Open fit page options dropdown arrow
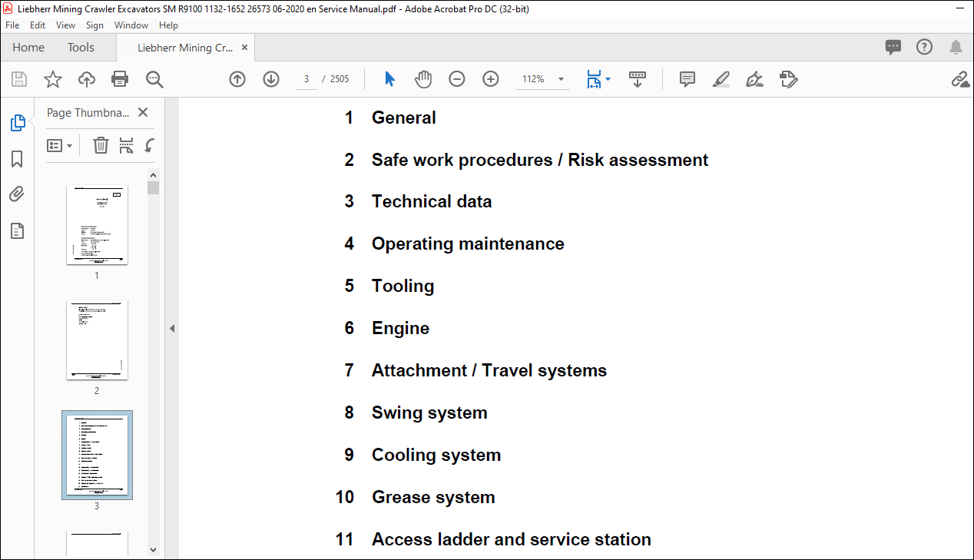The height and width of the screenshot is (560, 974). pos(608,79)
